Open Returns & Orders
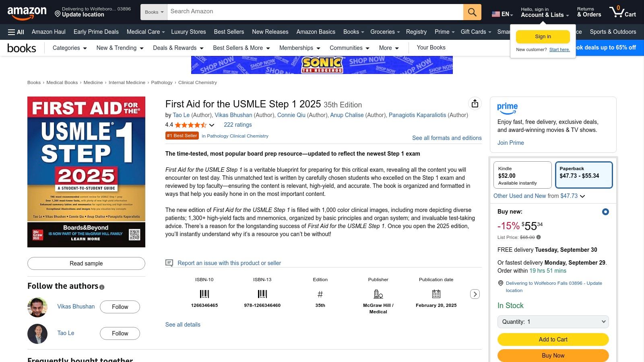644x362 pixels. pos(589,12)
